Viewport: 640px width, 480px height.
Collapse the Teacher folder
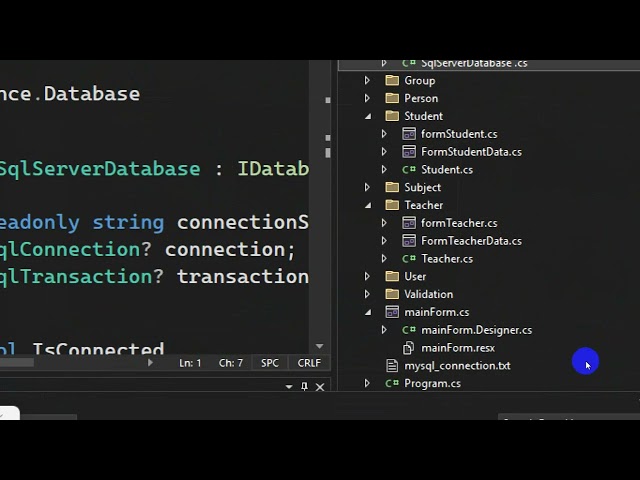[x=368, y=205]
